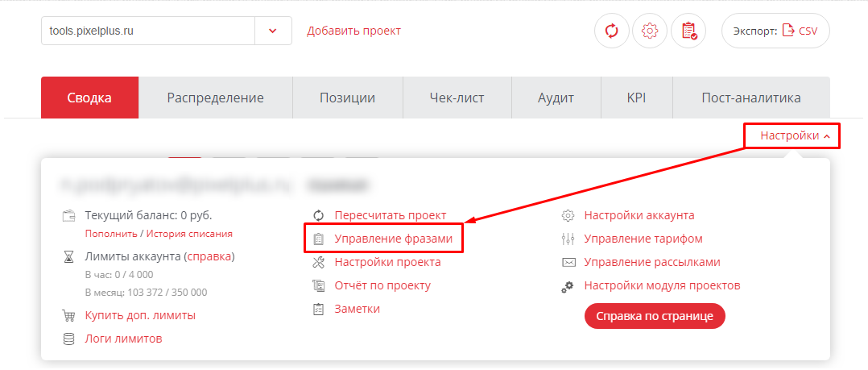Click Пересчитать проект link
868x370 pixels.
[391, 215]
